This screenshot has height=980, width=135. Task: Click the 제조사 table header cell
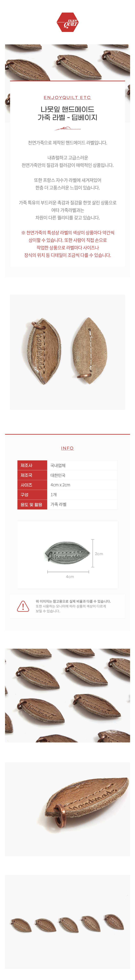(32, 465)
